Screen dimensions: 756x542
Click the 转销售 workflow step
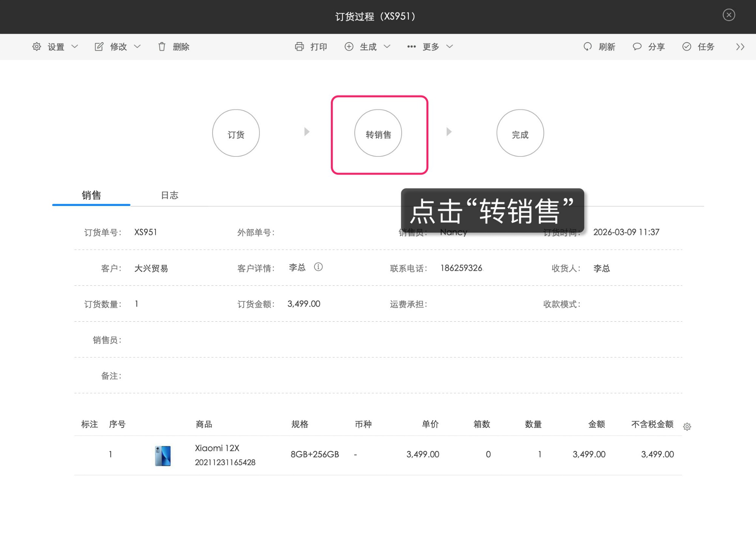(x=378, y=133)
